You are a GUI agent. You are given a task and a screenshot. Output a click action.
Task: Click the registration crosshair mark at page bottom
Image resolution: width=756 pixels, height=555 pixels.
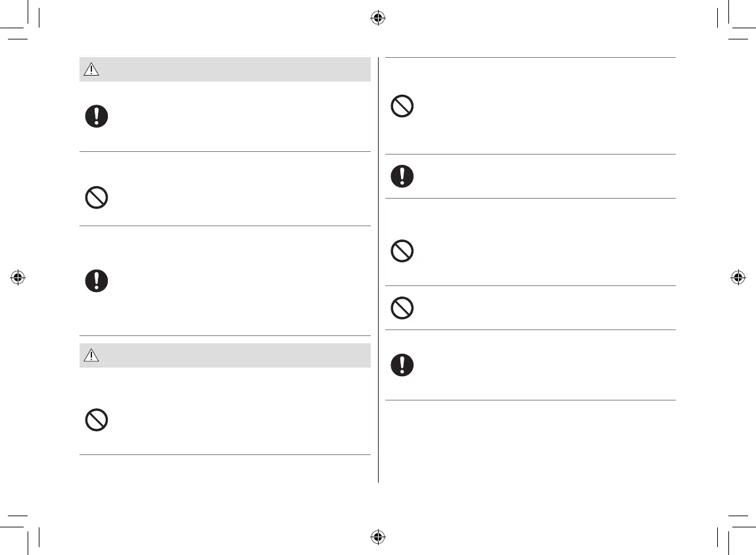click(377, 537)
